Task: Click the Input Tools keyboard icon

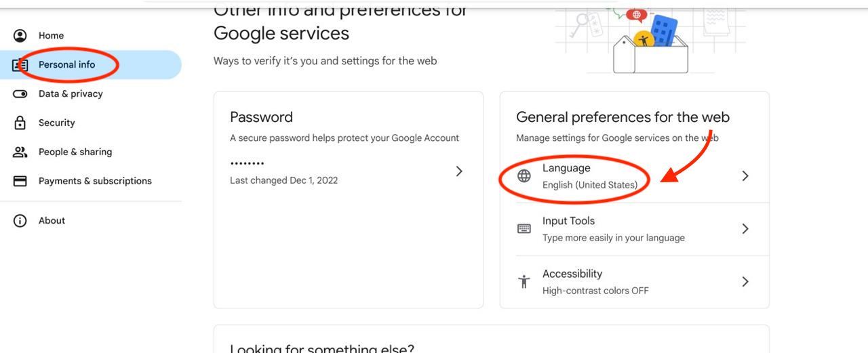Action: point(524,229)
